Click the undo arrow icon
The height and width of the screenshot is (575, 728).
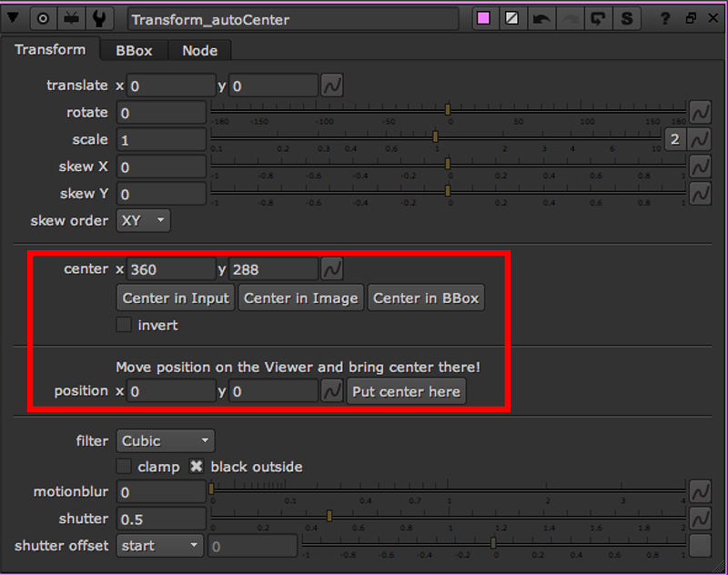(x=541, y=18)
